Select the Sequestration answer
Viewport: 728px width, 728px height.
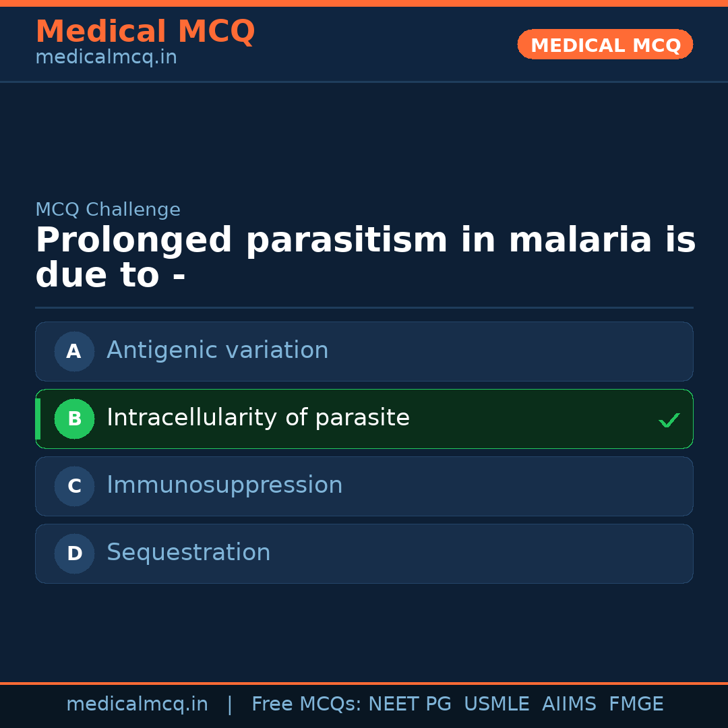188,553
